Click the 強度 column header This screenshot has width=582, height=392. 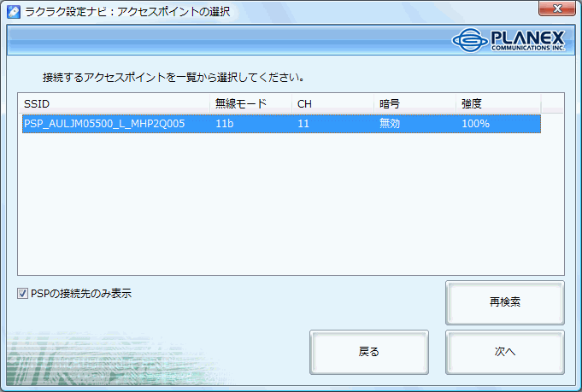[x=498, y=104]
